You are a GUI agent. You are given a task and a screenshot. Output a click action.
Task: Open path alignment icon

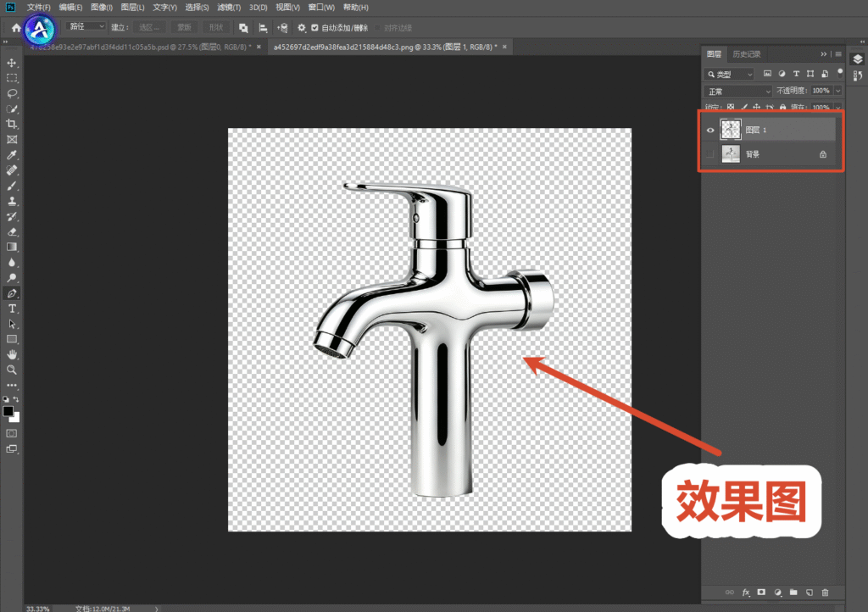tap(263, 28)
